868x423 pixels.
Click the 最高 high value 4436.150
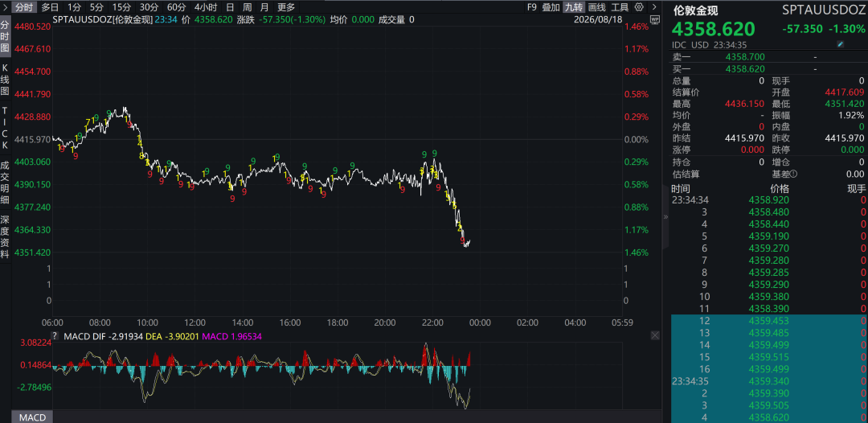[745, 104]
